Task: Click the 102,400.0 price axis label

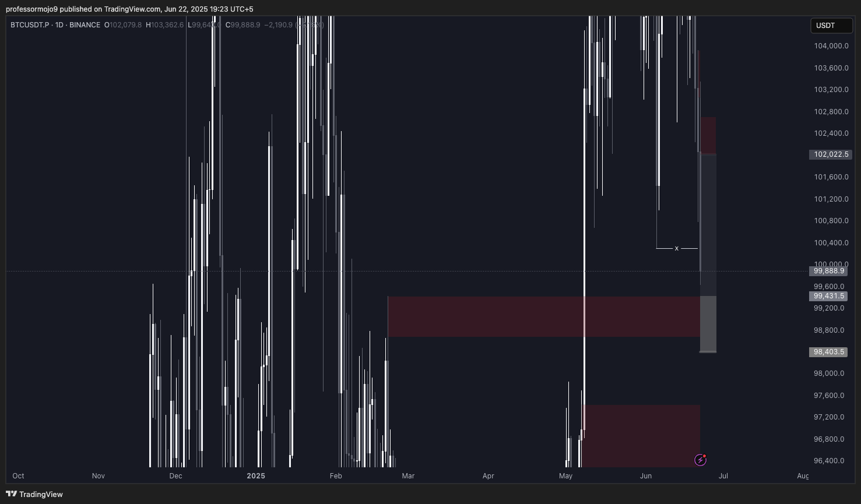Action: click(831, 133)
